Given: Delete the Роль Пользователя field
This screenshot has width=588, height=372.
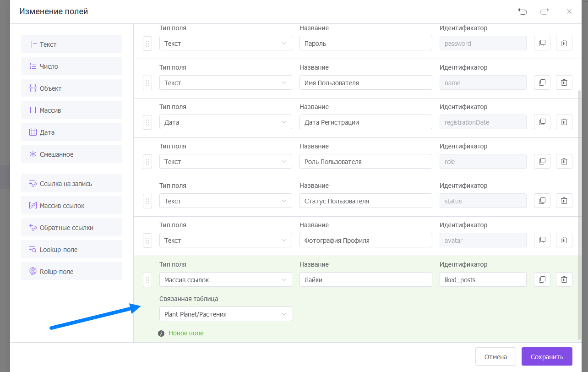Looking at the screenshot, I should [564, 161].
